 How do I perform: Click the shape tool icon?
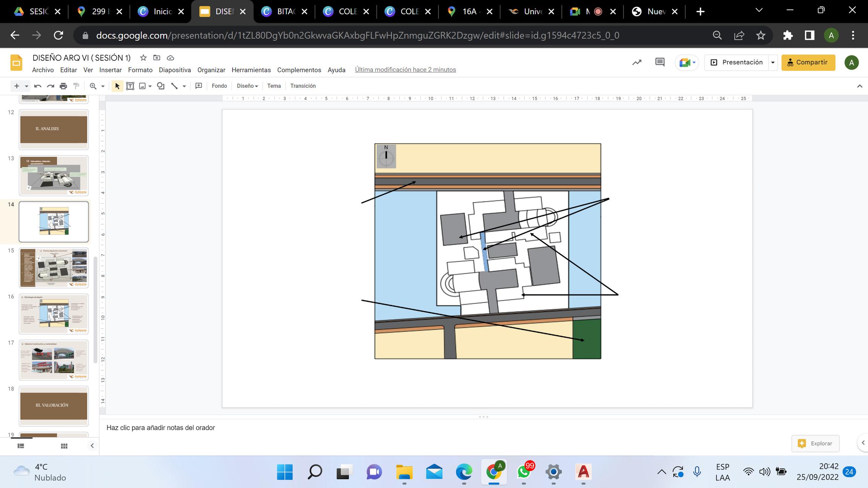(161, 86)
